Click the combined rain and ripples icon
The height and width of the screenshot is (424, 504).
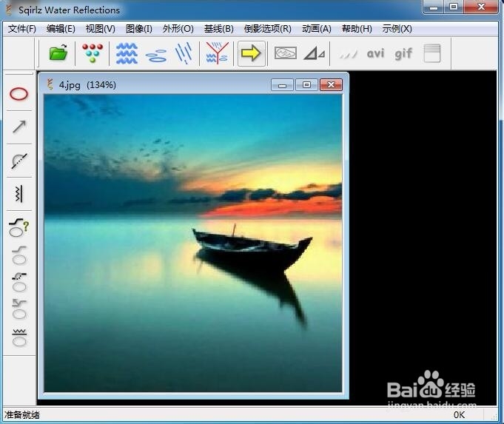click(217, 53)
